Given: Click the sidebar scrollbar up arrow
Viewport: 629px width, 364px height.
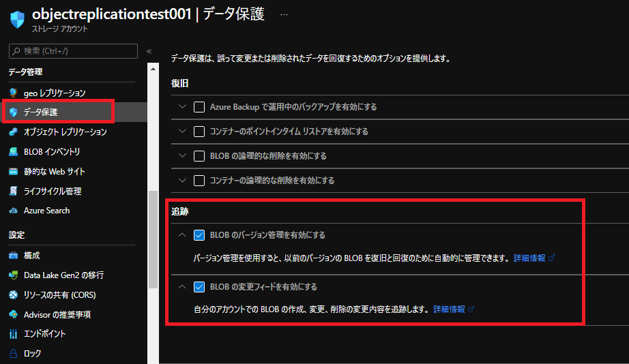Looking at the screenshot, I should coord(153,69).
